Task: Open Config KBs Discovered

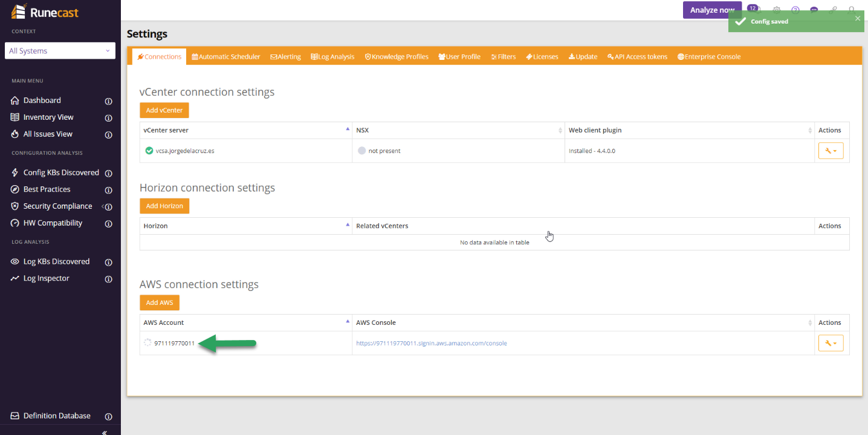Action: (61, 172)
